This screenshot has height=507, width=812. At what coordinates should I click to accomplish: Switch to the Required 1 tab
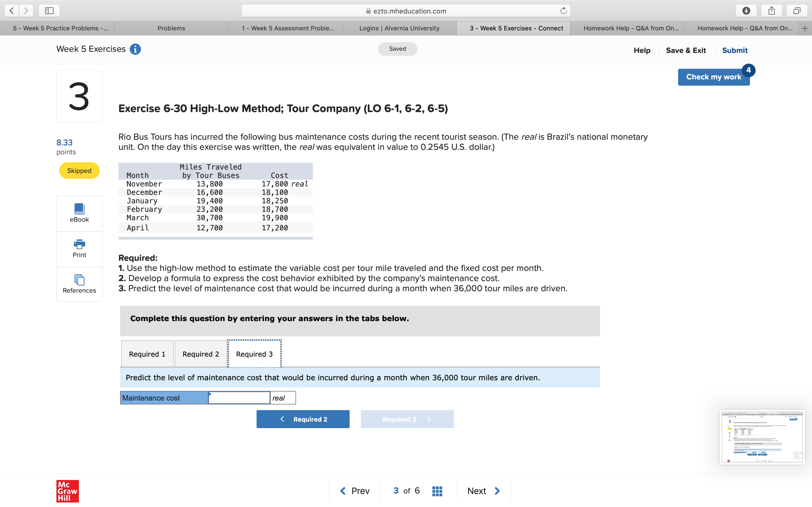point(147,354)
